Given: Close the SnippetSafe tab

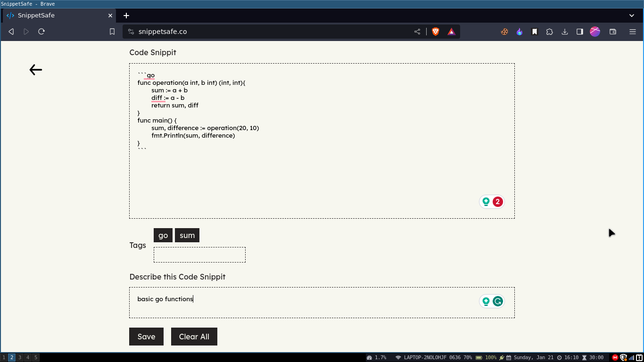Looking at the screenshot, I should 110,16.
